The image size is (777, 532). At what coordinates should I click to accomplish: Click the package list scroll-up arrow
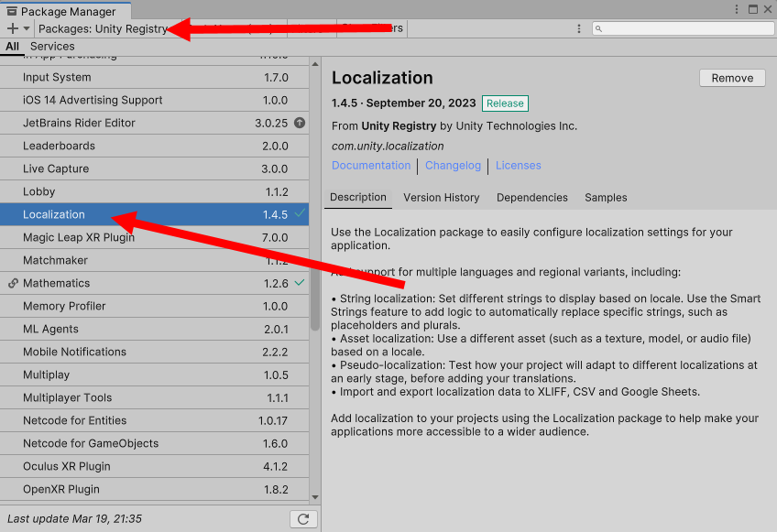315,64
